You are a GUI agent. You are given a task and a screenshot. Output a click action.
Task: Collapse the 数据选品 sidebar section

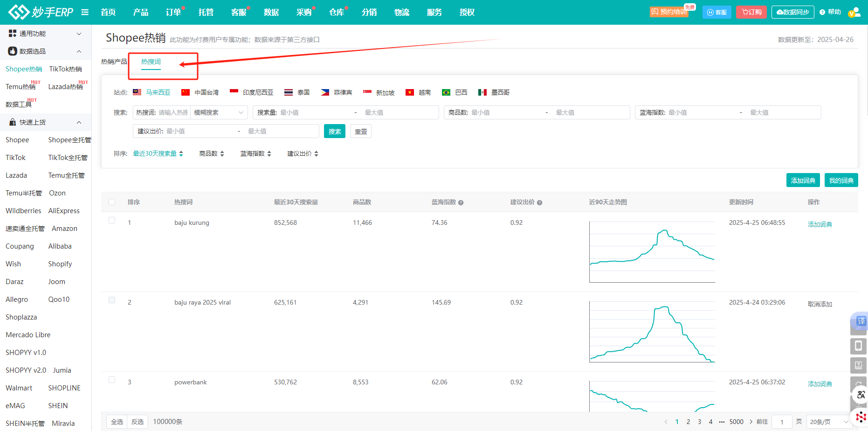[79, 51]
